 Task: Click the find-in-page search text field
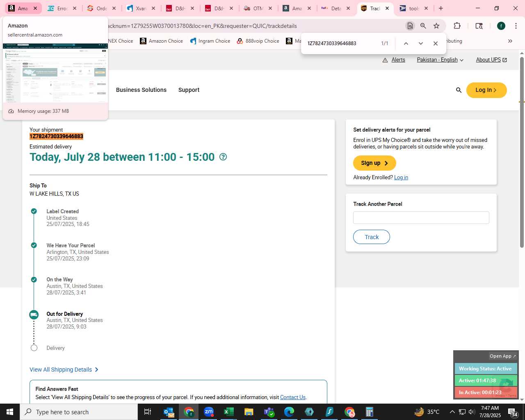click(x=341, y=43)
